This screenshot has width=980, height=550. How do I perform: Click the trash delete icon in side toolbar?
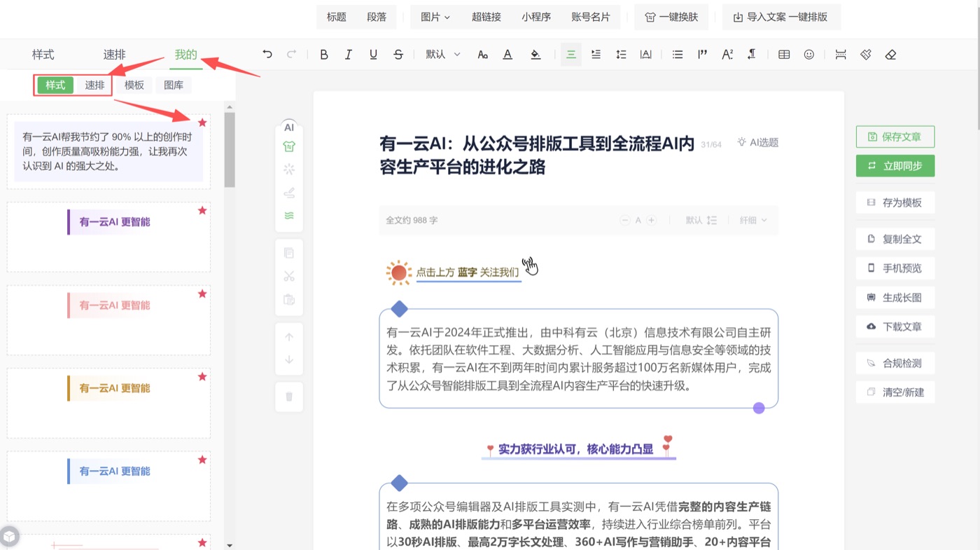289,397
